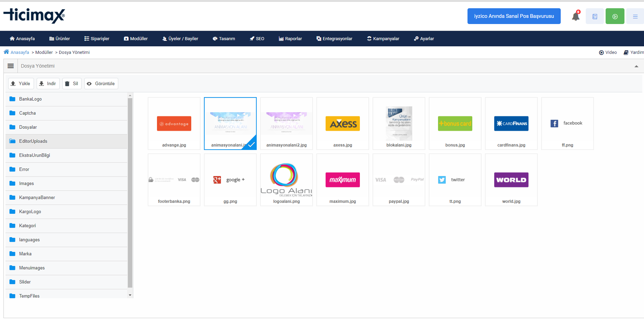Click iyzico Anında Sanal Pos Başvurusu button

point(514,16)
